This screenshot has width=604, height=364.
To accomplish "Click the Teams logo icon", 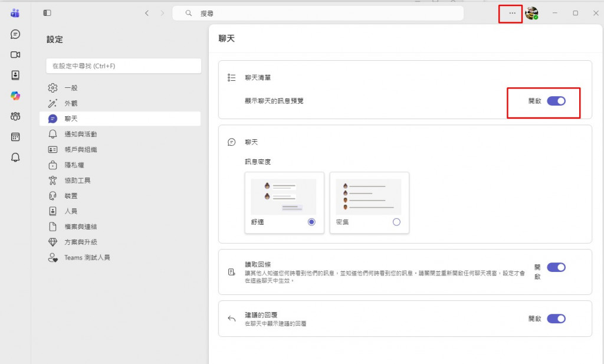I will pyautogui.click(x=15, y=13).
